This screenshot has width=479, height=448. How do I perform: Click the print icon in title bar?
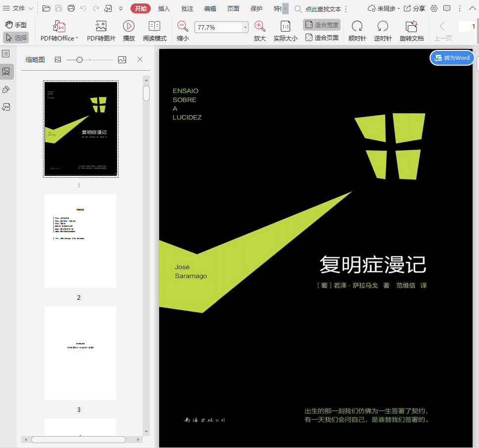click(x=71, y=8)
